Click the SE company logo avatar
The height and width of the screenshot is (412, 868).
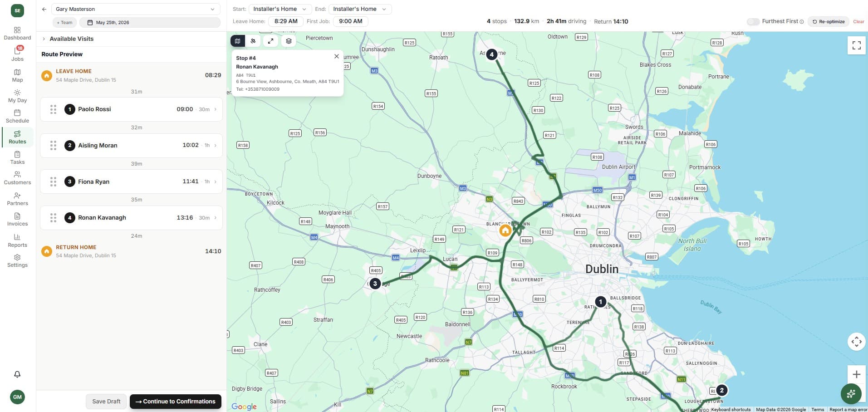pos(17,10)
